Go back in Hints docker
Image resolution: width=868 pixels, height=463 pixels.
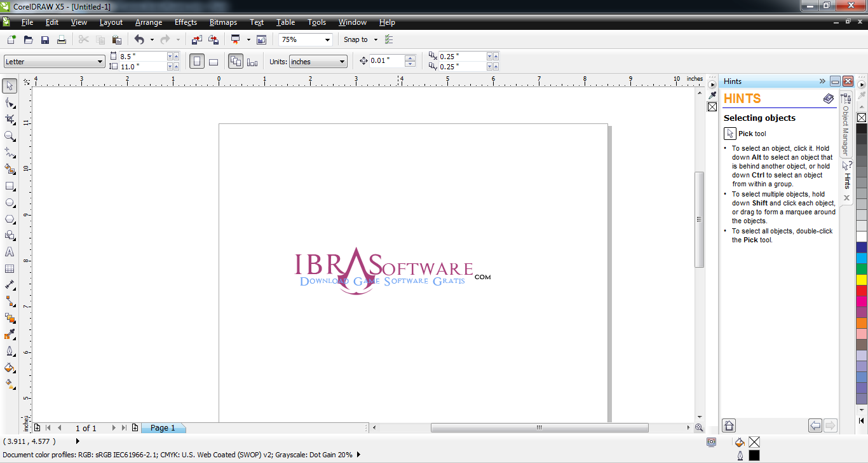815,425
